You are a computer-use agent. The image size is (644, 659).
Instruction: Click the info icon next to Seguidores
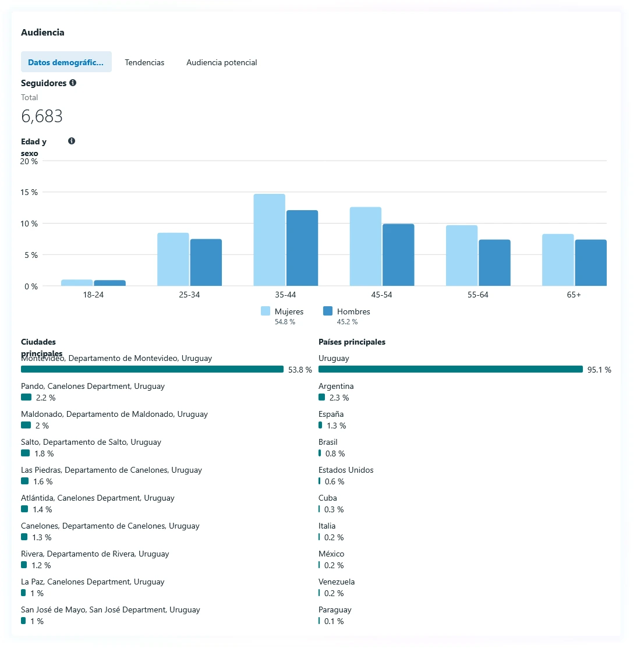73,83
